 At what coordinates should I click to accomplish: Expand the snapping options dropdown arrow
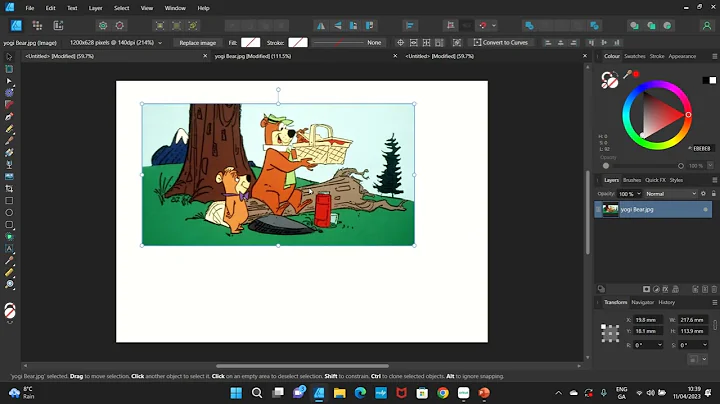click(494, 26)
